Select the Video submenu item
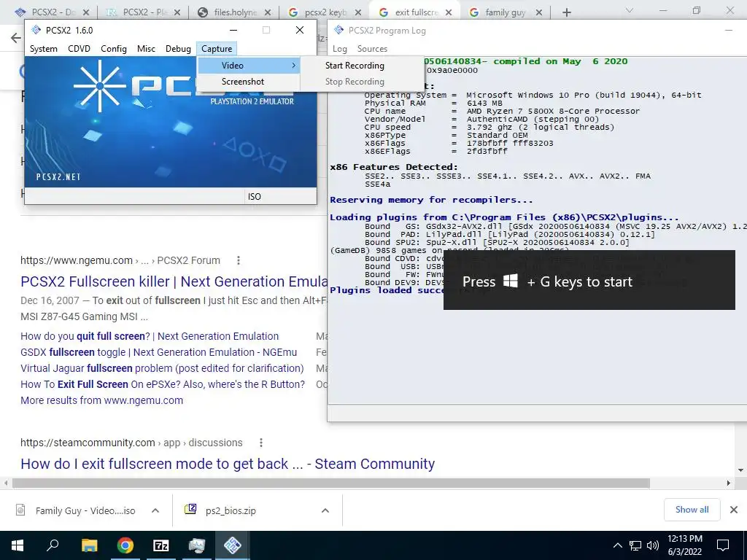747x560 pixels. click(x=248, y=65)
